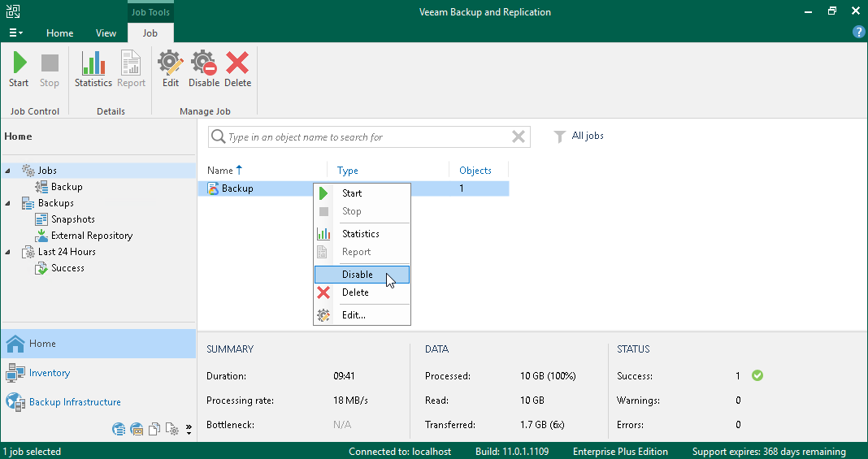Click the first globe icon in bottom navigation strip

(x=119, y=429)
